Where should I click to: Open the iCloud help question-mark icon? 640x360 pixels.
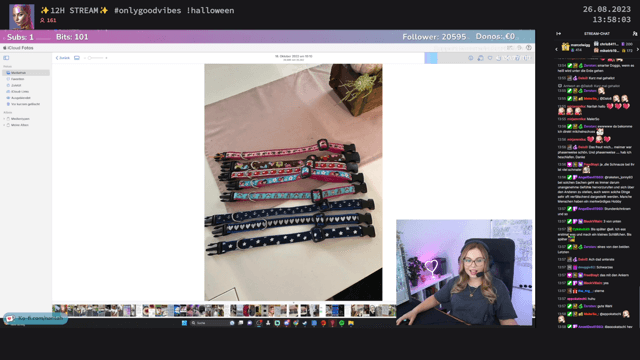pos(529,48)
